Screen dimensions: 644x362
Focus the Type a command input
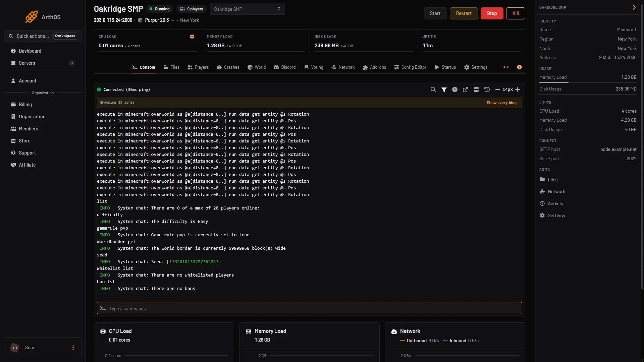pyautogui.click(x=309, y=308)
